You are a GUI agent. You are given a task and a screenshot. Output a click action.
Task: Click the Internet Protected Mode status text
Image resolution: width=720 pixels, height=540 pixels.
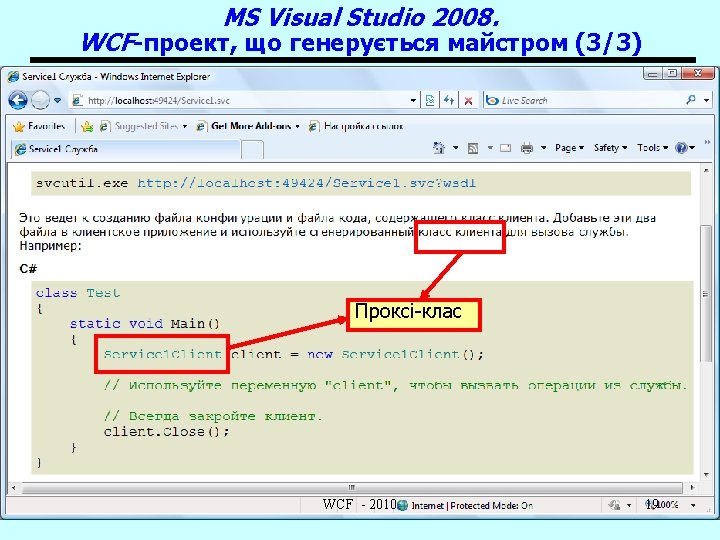click(472, 506)
